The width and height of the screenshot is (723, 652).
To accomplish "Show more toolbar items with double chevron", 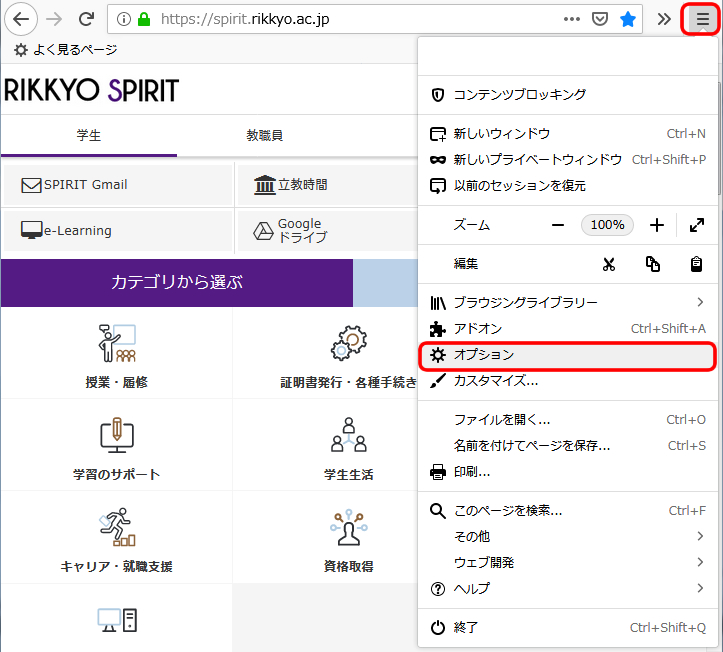I will point(664,19).
